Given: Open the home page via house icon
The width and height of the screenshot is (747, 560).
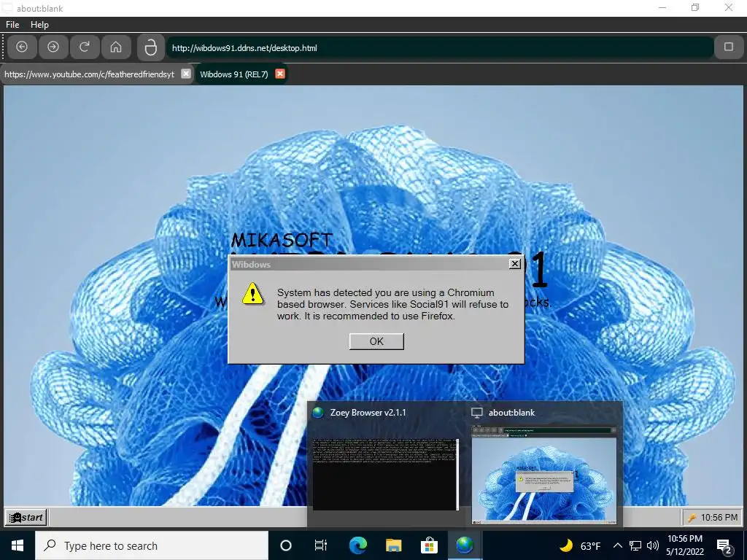Looking at the screenshot, I should (x=116, y=47).
